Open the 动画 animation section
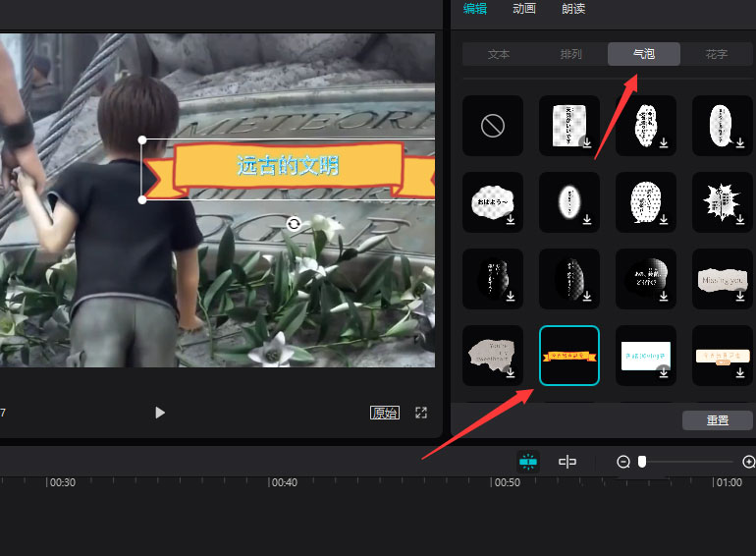 524,9
